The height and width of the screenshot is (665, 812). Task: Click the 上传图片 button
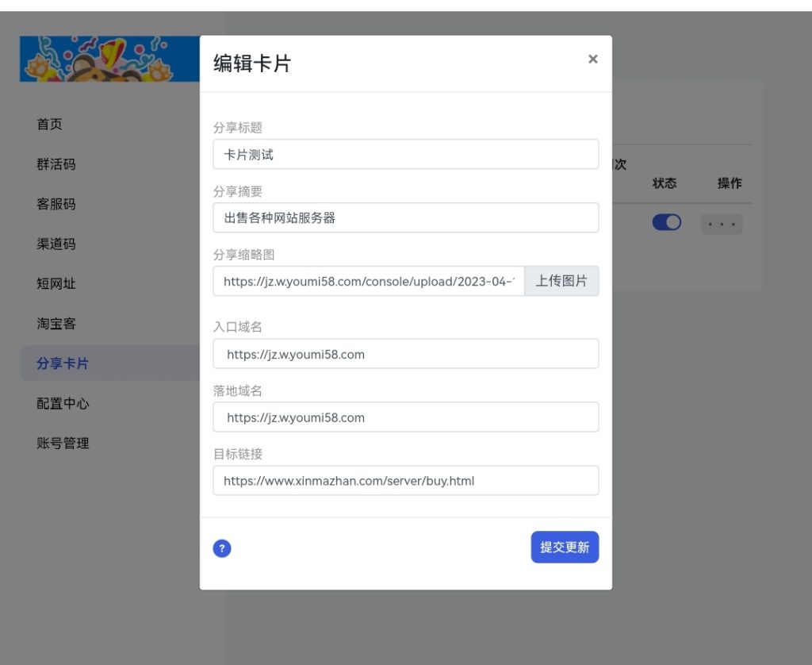(561, 281)
